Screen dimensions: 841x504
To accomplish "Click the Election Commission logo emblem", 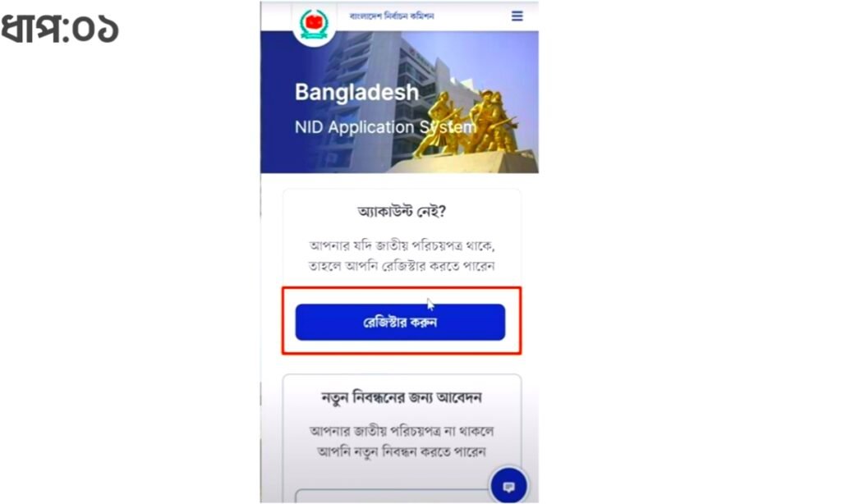I will [314, 25].
